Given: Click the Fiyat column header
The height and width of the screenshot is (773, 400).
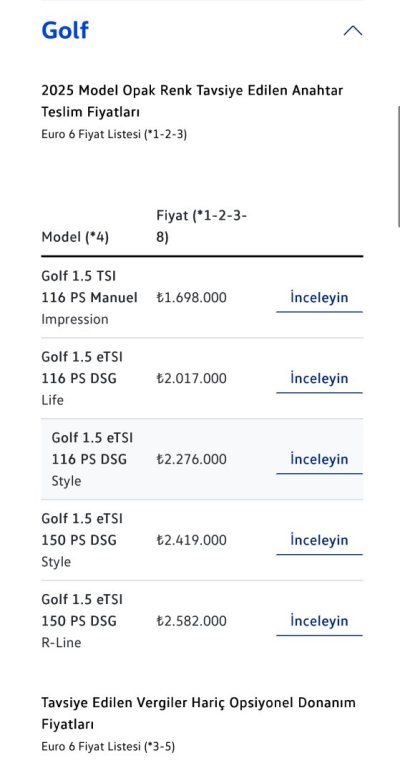Looking at the screenshot, I should 202,226.
